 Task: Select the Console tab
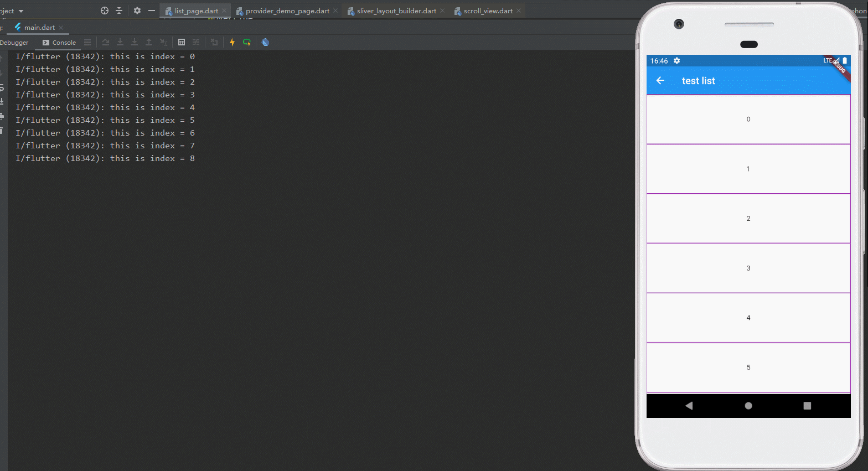click(59, 43)
